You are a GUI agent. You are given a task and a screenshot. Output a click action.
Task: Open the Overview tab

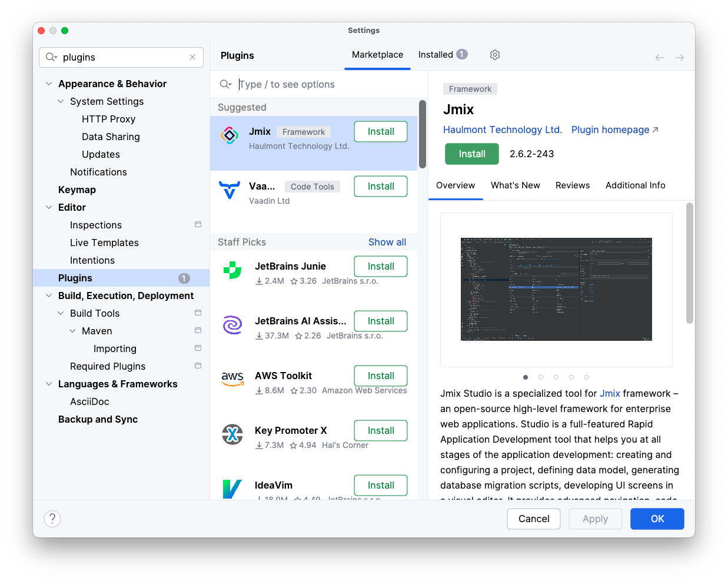[456, 185]
